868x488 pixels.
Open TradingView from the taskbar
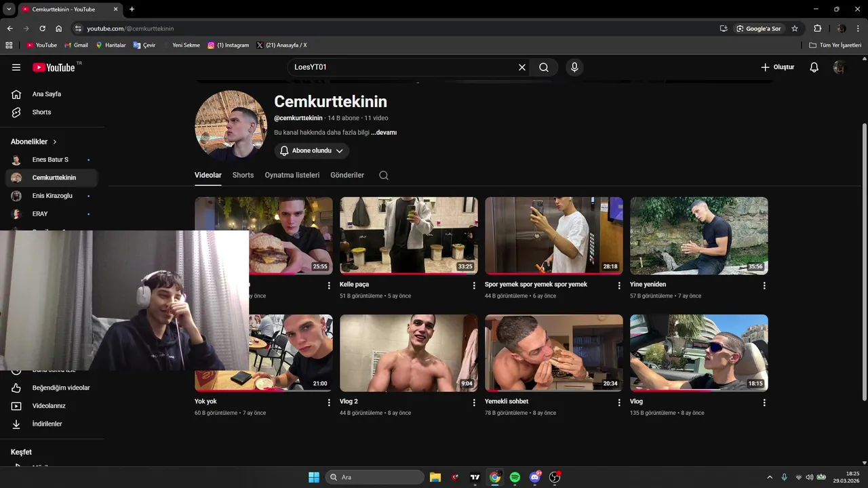coord(475,477)
